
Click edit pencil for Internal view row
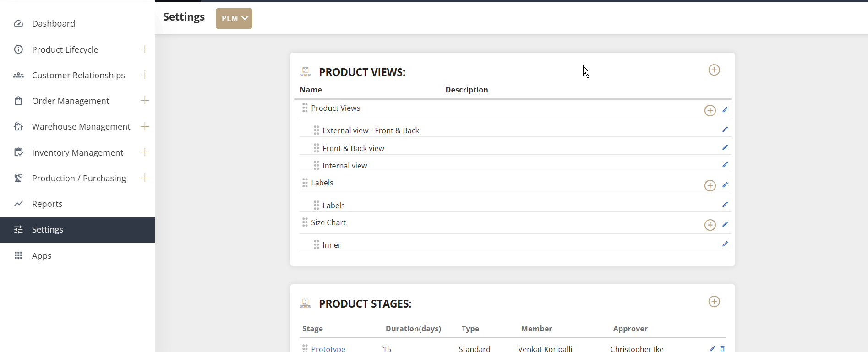point(725,165)
